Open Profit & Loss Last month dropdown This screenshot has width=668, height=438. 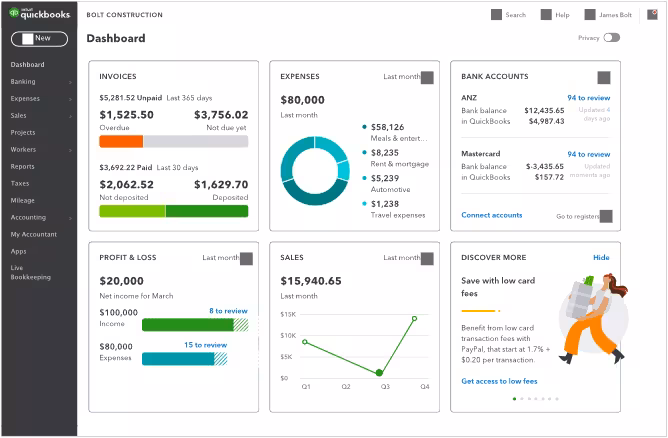coord(246,259)
